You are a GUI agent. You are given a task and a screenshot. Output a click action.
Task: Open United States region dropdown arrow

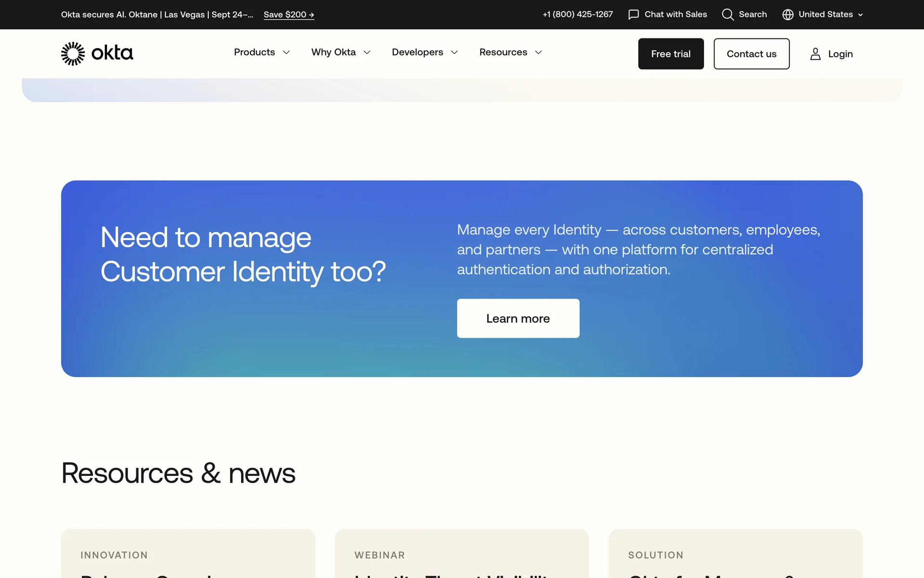[x=860, y=15]
